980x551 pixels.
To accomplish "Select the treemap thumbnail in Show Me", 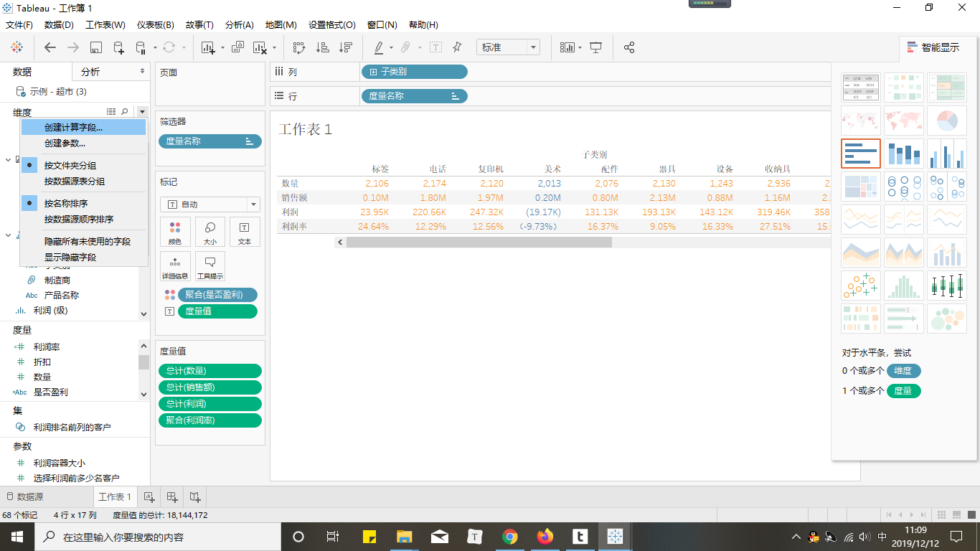I will [x=861, y=187].
